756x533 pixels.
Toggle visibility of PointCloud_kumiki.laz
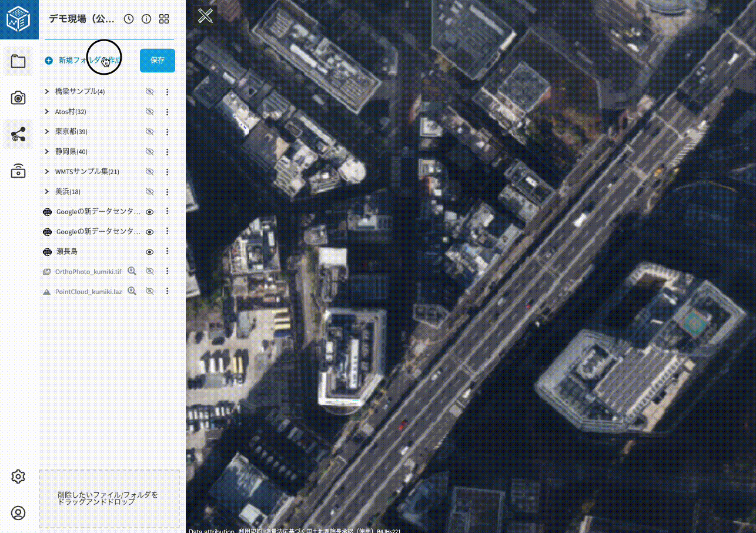(149, 291)
